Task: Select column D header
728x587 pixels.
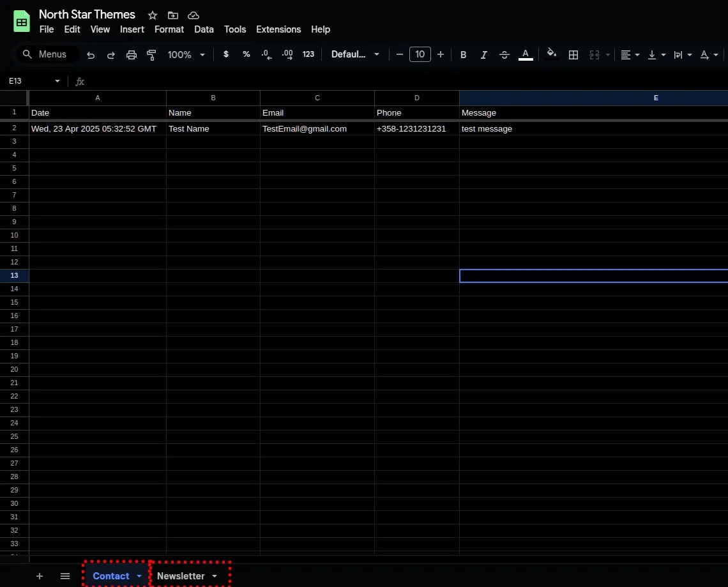Action: pos(417,98)
